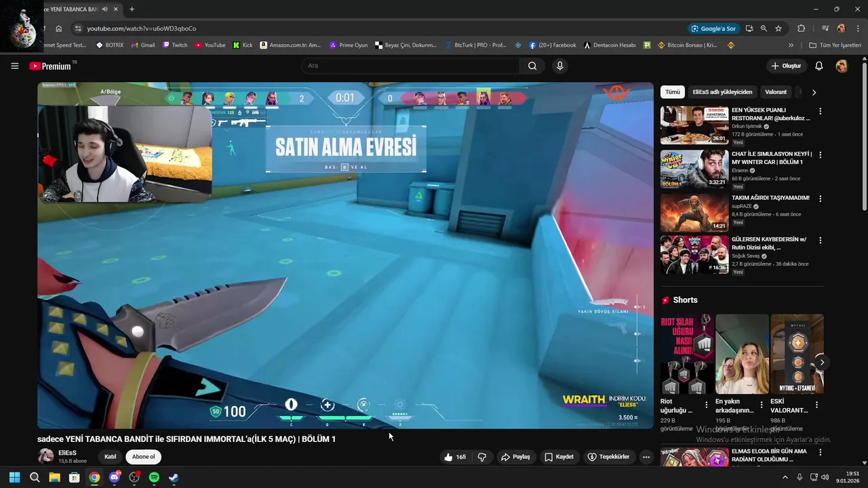
Task: Open Tüm Yer İşaretleri bookmarks folder
Action: 835,45
